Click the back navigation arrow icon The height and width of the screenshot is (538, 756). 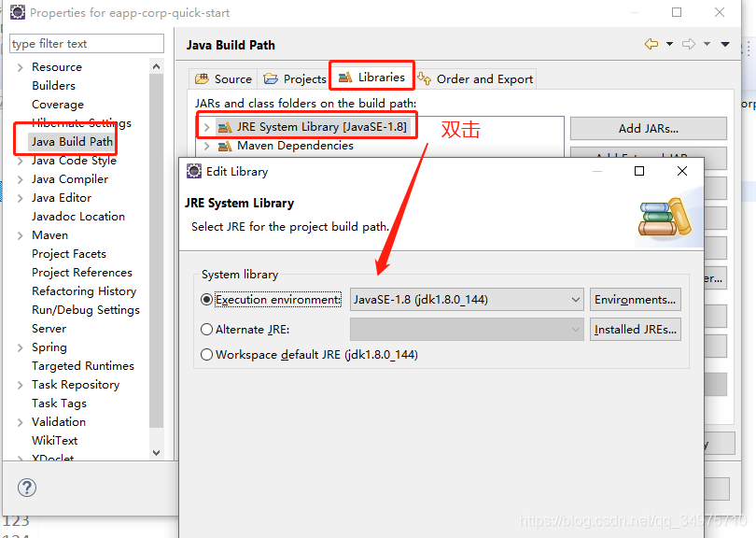coord(651,44)
